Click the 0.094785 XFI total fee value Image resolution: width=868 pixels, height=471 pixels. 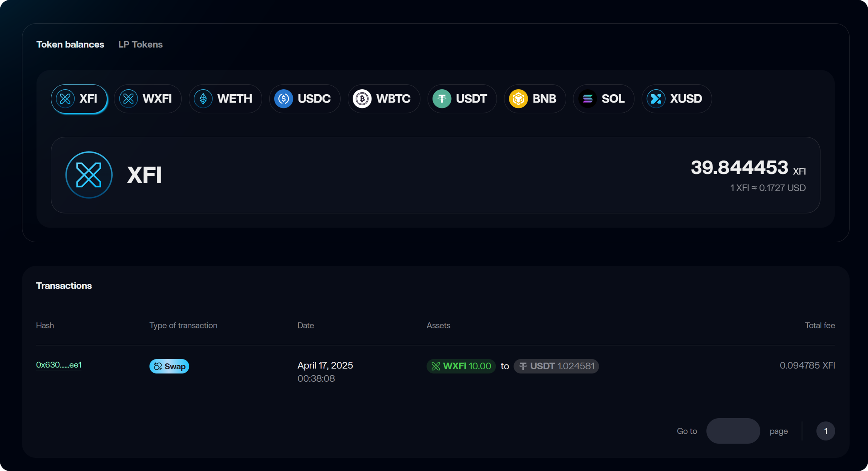coord(807,365)
